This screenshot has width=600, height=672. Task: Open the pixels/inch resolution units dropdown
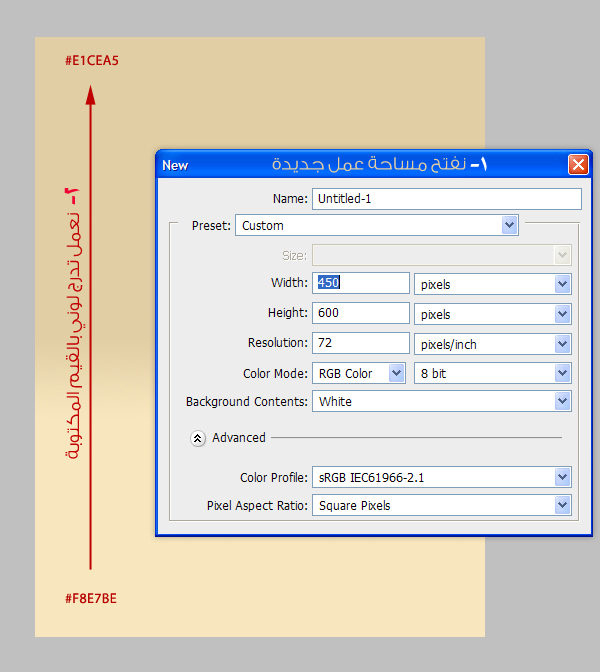pos(492,344)
